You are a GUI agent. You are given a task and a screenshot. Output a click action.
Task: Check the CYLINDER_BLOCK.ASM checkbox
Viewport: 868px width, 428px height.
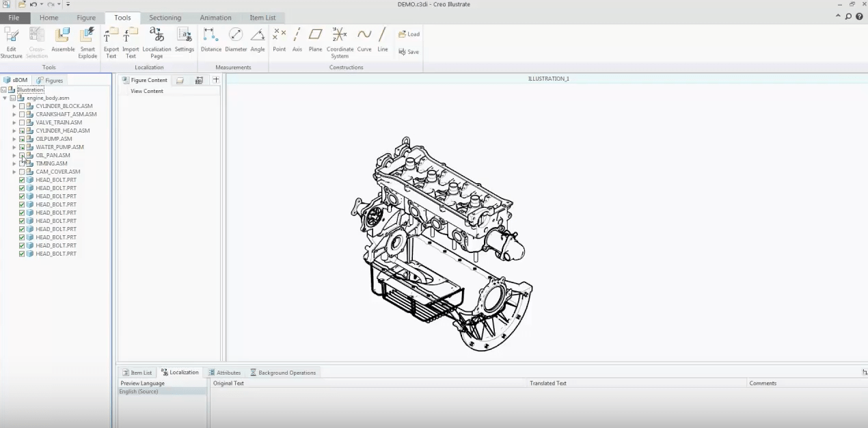(21, 106)
